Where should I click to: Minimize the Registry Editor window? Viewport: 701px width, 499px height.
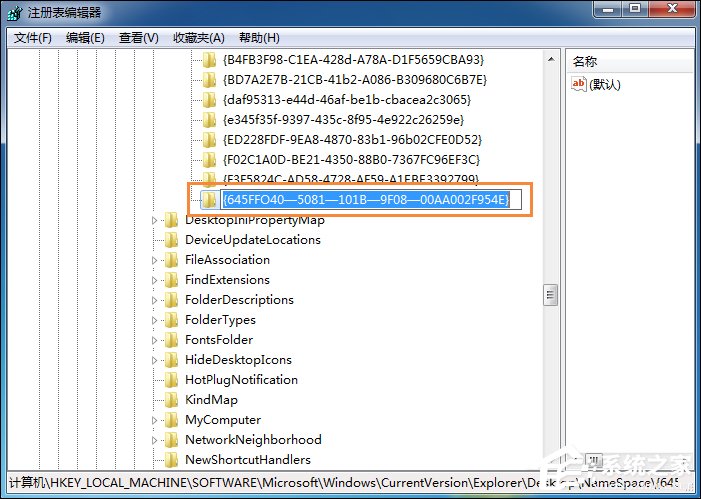point(608,9)
